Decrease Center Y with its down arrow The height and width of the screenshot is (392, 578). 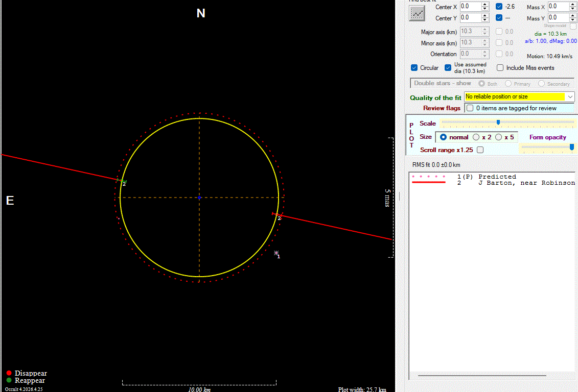[485, 20]
